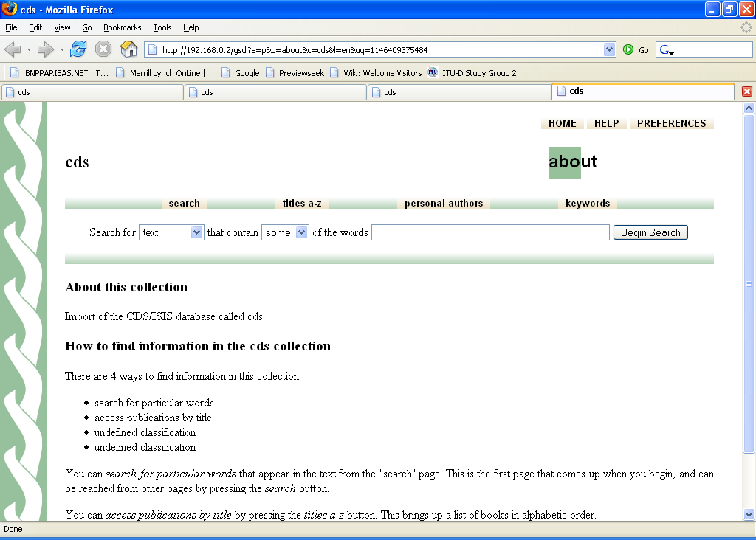The width and height of the screenshot is (756, 540).
Task: Open the 'some' words match dropdown
Action: point(301,232)
